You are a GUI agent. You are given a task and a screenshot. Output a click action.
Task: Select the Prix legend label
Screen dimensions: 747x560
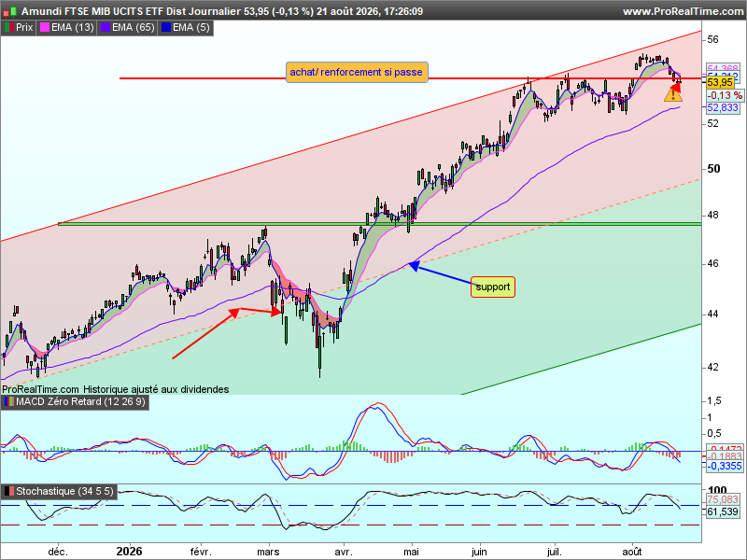pos(24,28)
